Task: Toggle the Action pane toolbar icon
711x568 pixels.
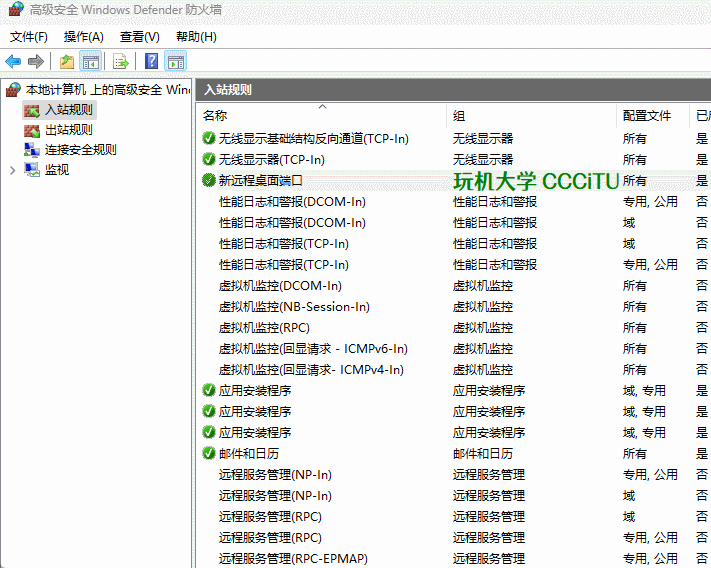Action: click(x=176, y=61)
